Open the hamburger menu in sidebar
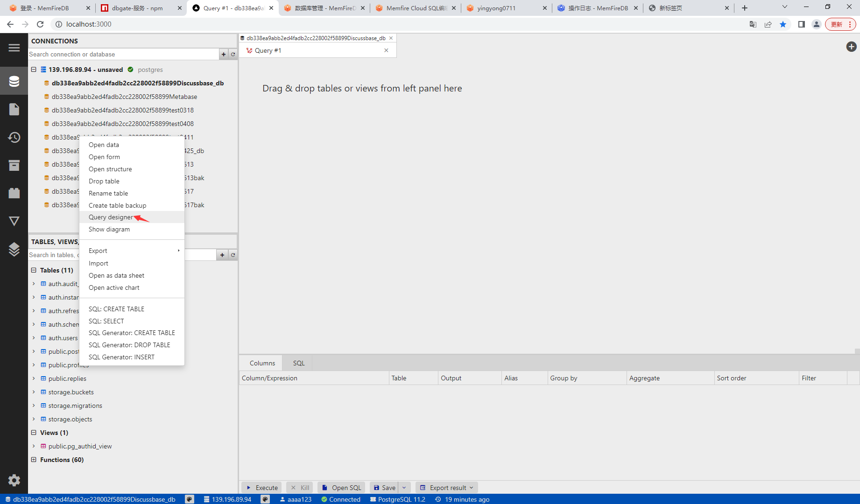This screenshot has width=860, height=504. tap(14, 48)
